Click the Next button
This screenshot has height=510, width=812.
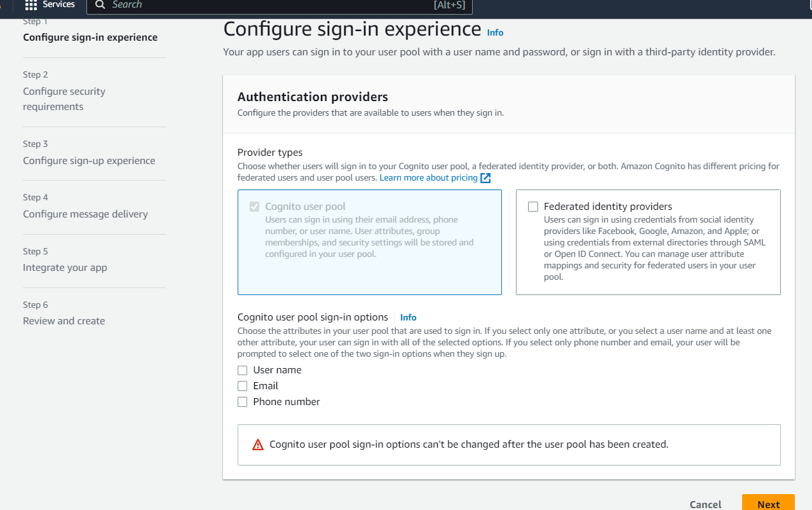768,503
